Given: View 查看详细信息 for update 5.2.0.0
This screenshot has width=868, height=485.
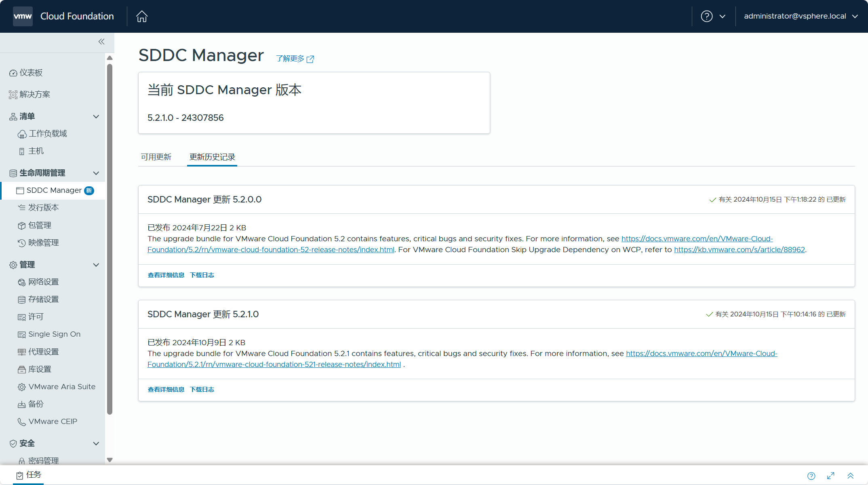Looking at the screenshot, I should click(166, 275).
